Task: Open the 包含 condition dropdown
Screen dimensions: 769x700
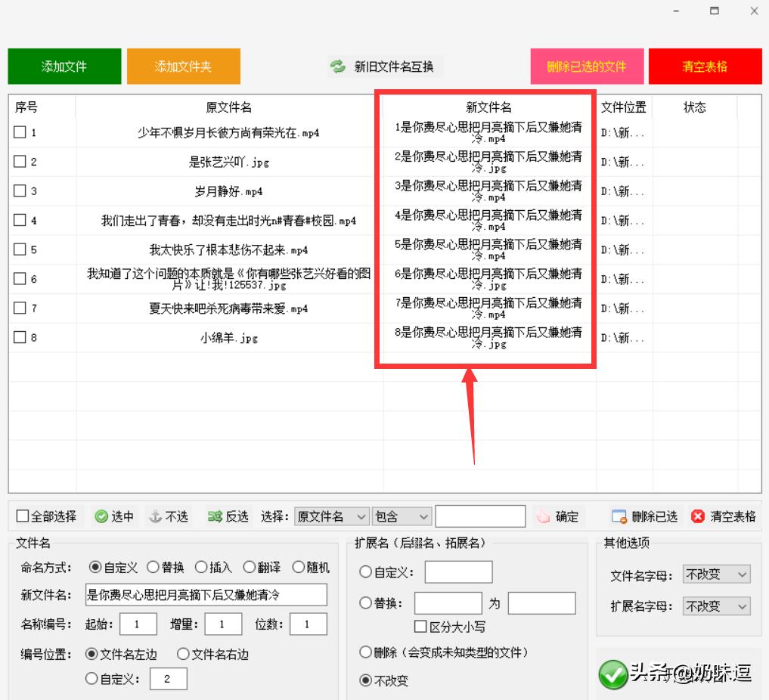Action: (x=402, y=516)
